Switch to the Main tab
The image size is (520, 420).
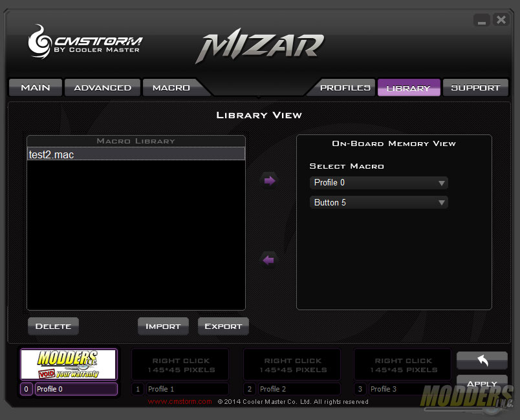pyautogui.click(x=36, y=87)
